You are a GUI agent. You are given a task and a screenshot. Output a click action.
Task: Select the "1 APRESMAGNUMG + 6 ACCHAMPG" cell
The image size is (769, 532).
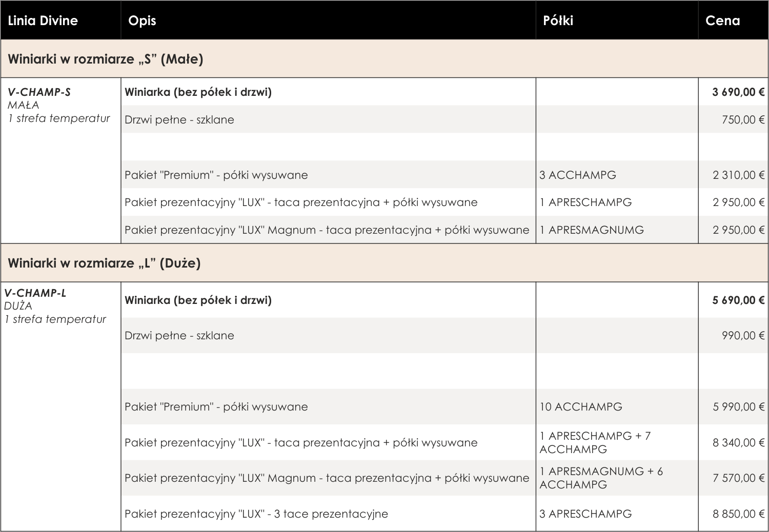(601, 478)
